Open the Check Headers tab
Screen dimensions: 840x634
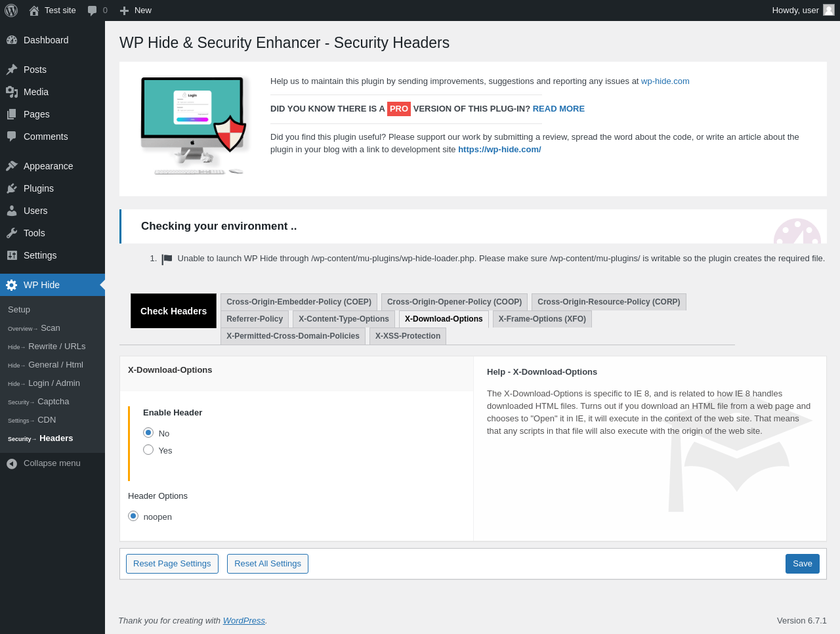pyautogui.click(x=173, y=311)
